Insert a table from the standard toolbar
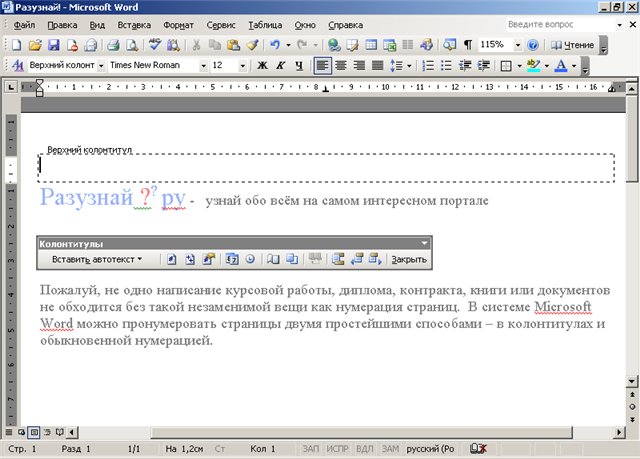The width and height of the screenshot is (640, 459). point(371,45)
